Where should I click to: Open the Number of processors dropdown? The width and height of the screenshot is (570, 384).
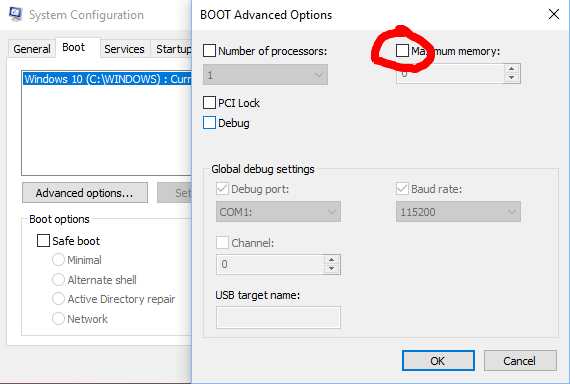(x=265, y=75)
